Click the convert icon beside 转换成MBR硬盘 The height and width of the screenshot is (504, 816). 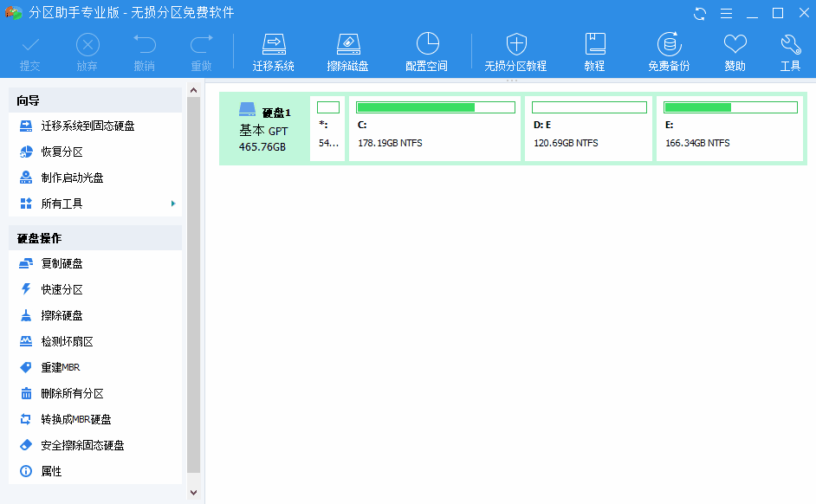(25, 419)
